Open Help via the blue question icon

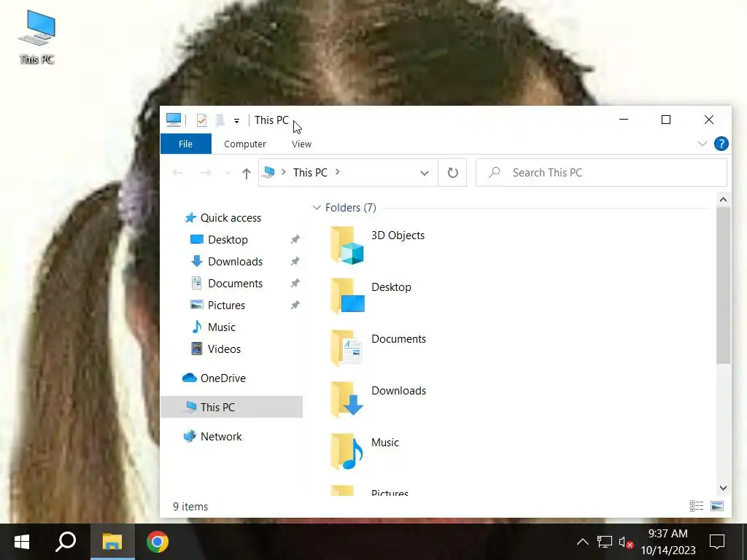click(x=721, y=144)
